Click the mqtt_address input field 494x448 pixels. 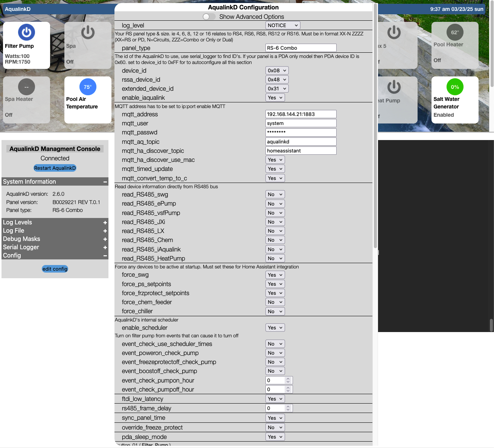point(301,114)
